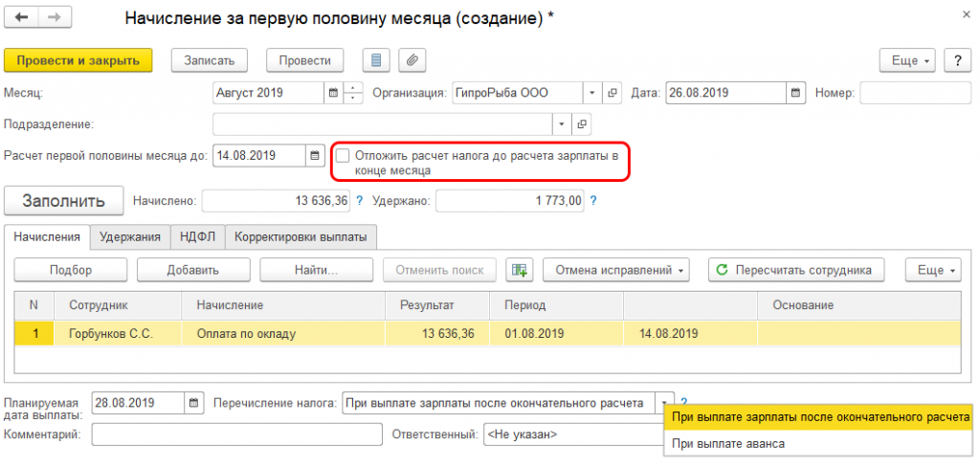The width and height of the screenshot is (980, 468).
Task: Open calendar for Планируемая дата выплаты
Action: 194,403
